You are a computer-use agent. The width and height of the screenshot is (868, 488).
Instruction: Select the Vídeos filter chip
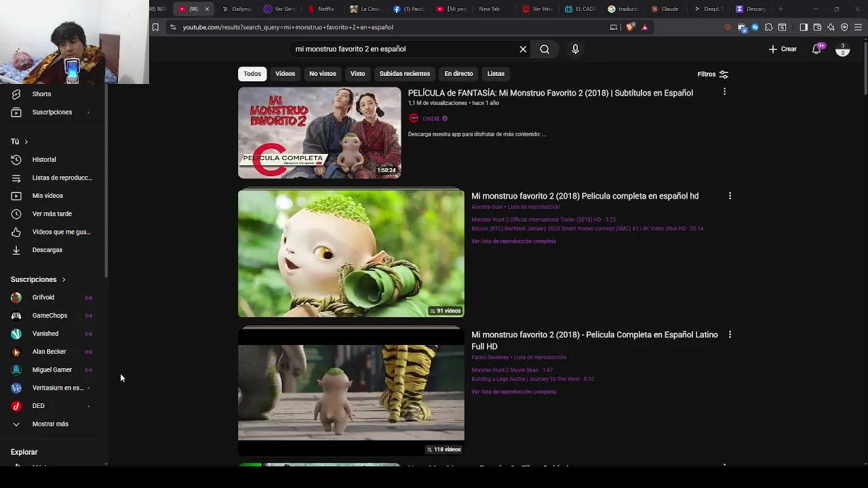[x=285, y=73]
